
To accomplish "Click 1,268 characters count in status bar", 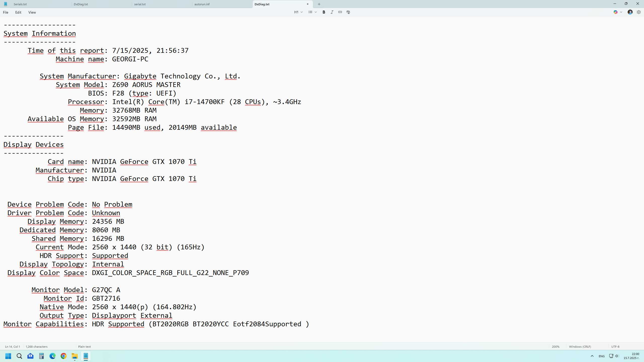I will (36, 347).
